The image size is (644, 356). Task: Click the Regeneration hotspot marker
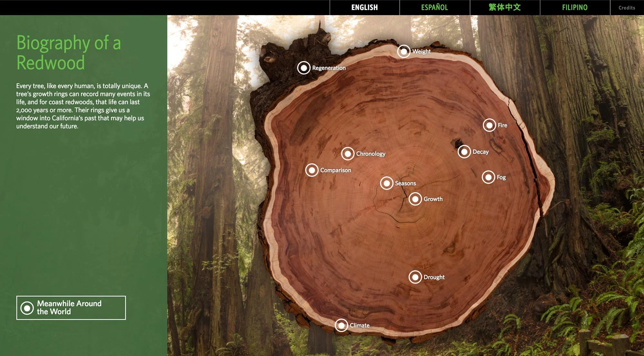pyautogui.click(x=304, y=68)
